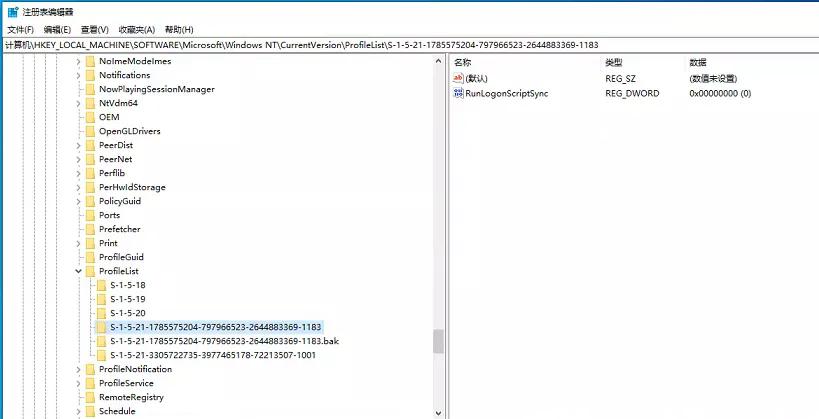Click the Registry Editor title bar icon

click(13, 12)
